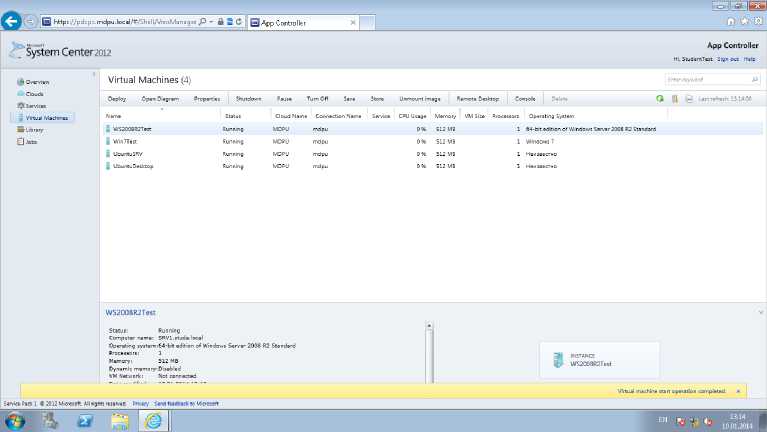The width and height of the screenshot is (767, 432).
Task: Open the Help link in the header
Action: tap(749, 59)
